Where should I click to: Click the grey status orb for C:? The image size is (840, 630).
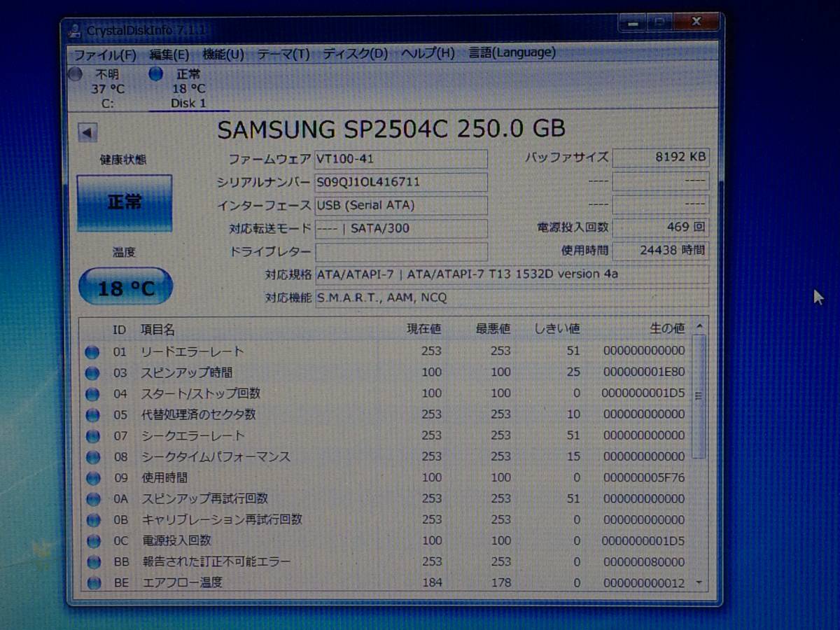76,74
